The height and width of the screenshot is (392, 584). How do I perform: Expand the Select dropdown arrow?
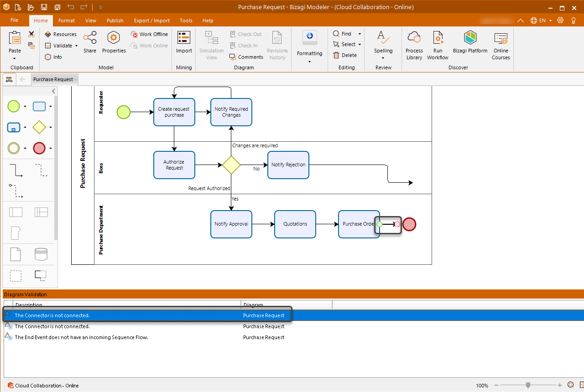[x=360, y=44]
